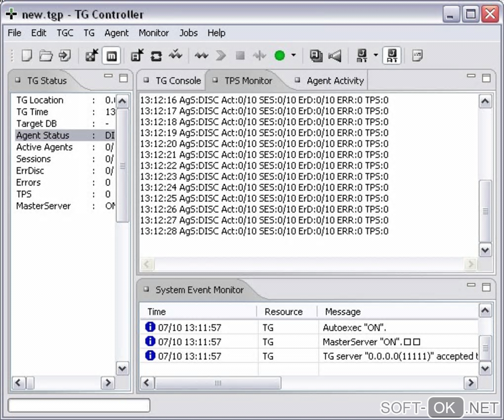The image size is (504, 420).
Task: Toggle the highlighted JAT toolbar button
Action: click(x=392, y=56)
